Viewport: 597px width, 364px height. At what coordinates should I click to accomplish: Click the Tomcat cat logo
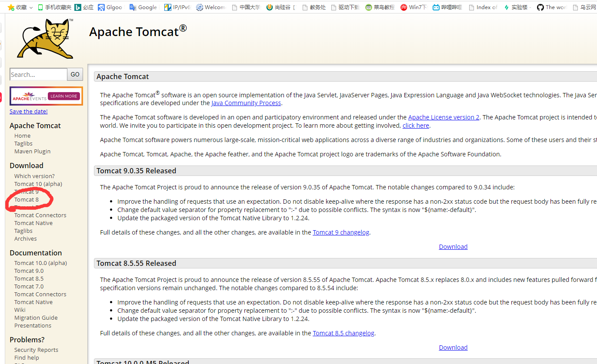45,38
